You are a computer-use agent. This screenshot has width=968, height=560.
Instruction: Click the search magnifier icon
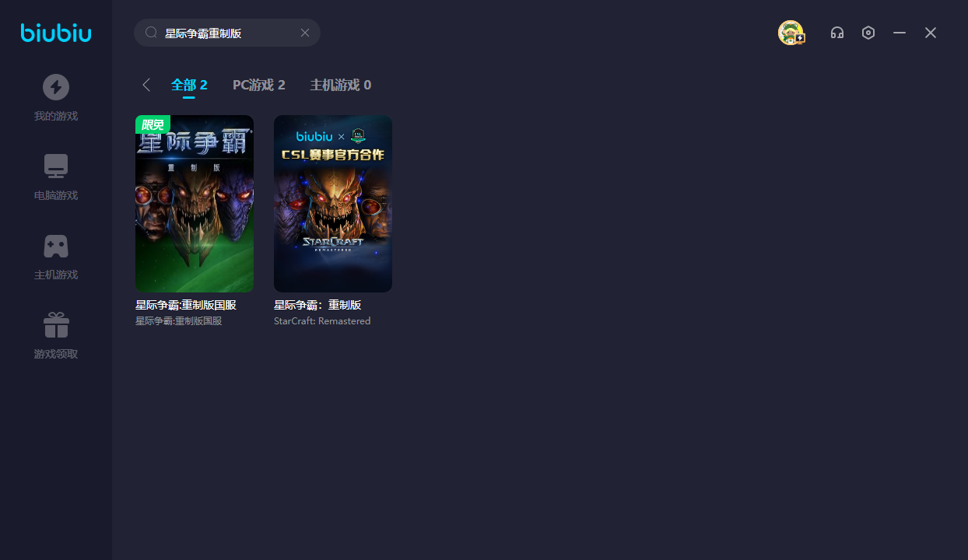tap(152, 33)
